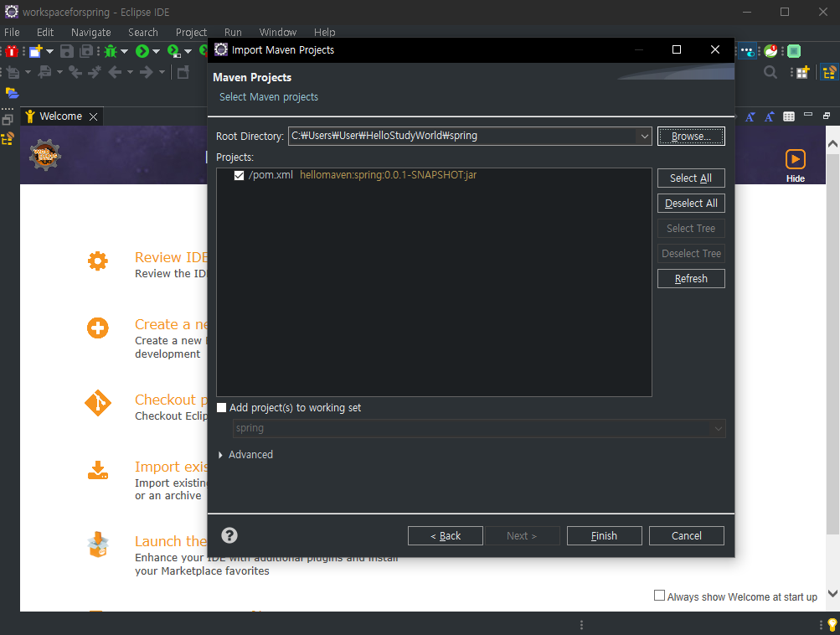Open the Project menu
The width and height of the screenshot is (840, 635).
pyautogui.click(x=191, y=32)
